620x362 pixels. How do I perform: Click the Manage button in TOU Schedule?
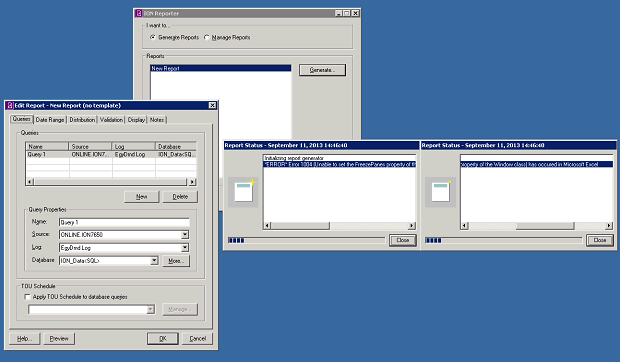click(180, 309)
